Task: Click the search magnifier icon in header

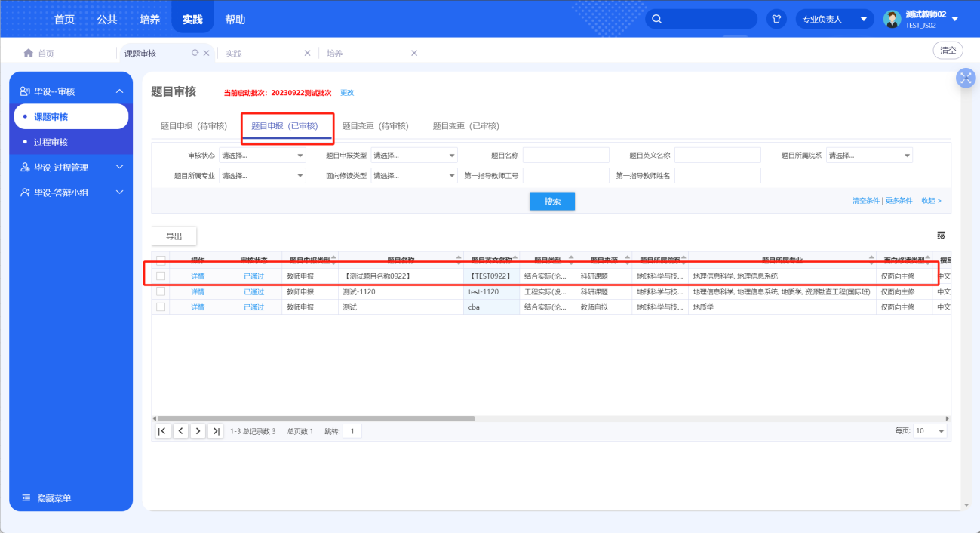Action: pyautogui.click(x=657, y=19)
